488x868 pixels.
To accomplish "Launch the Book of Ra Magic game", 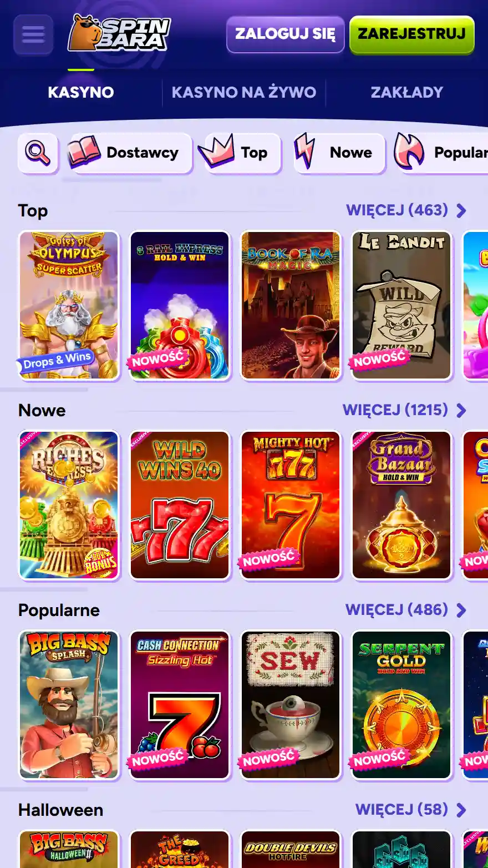I will (x=291, y=305).
